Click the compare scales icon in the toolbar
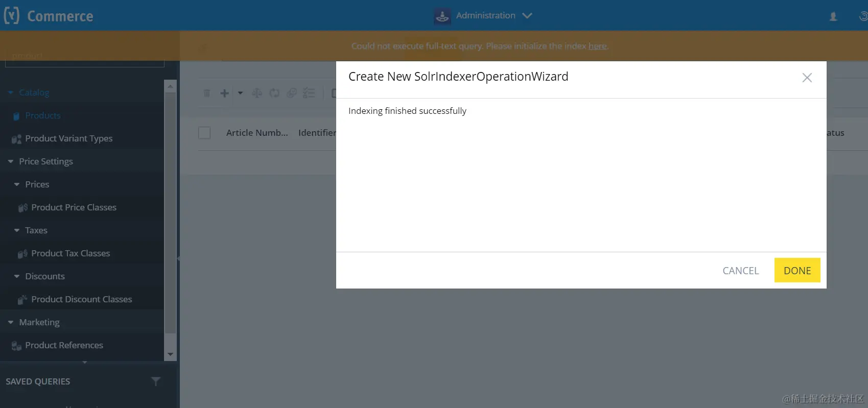868x408 pixels. [x=257, y=93]
